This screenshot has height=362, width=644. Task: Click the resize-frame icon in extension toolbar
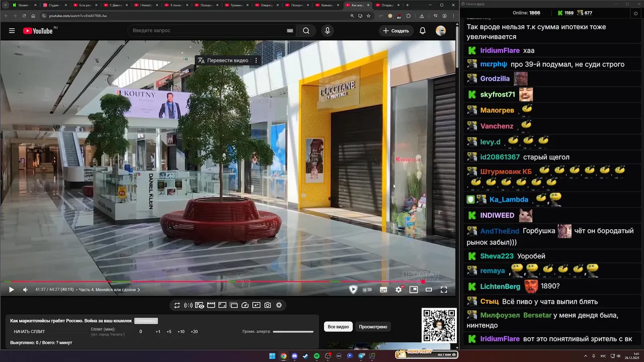click(x=222, y=305)
